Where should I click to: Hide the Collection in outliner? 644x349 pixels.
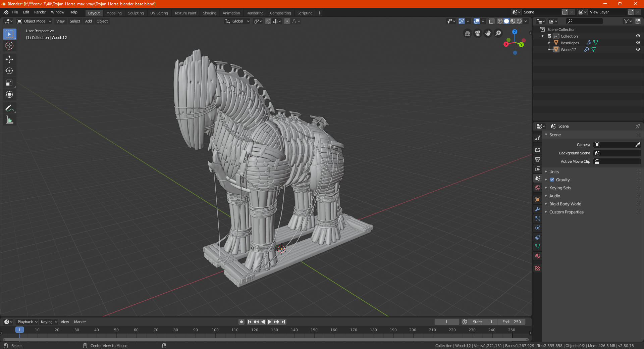click(x=638, y=36)
